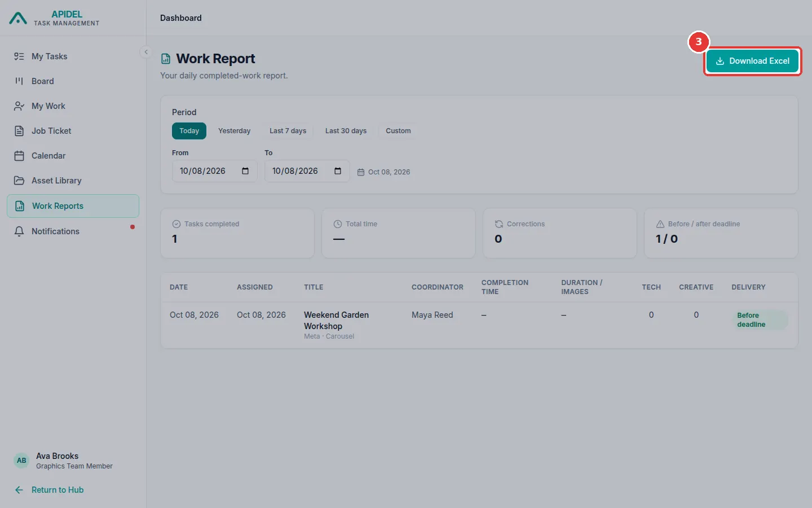
Task: Choose the Custom period option
Action: coord(398,131)
